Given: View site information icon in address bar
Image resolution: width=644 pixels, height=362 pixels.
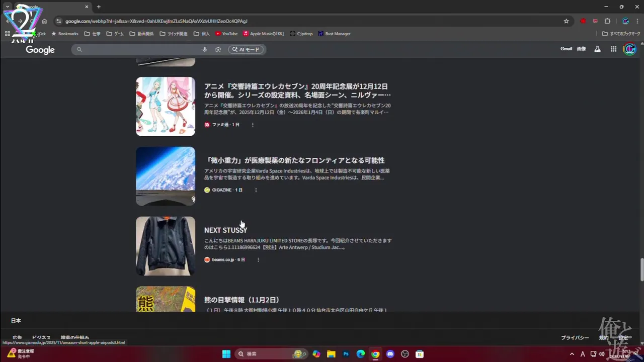Looking at the screenshot, I should (58, 21).
